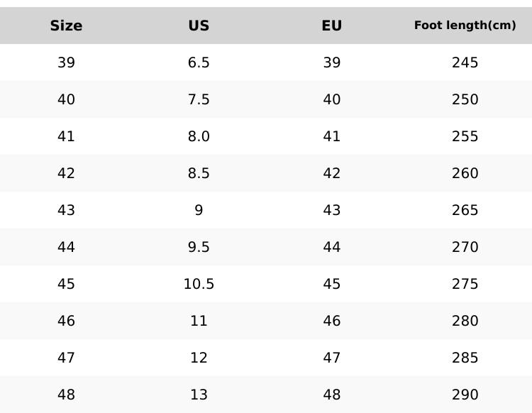
Task: Select foot length 275 cell
Action: coord(465,284)
